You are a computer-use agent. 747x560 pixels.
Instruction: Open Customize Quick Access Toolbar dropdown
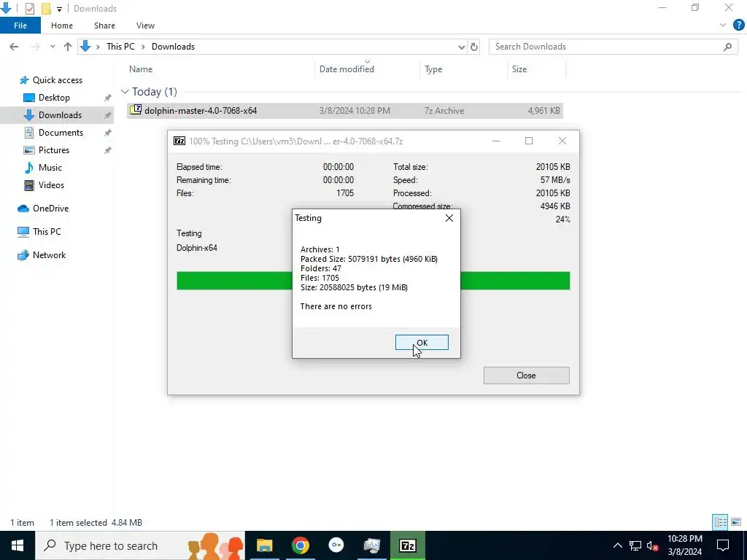click(x=59, y=9)
